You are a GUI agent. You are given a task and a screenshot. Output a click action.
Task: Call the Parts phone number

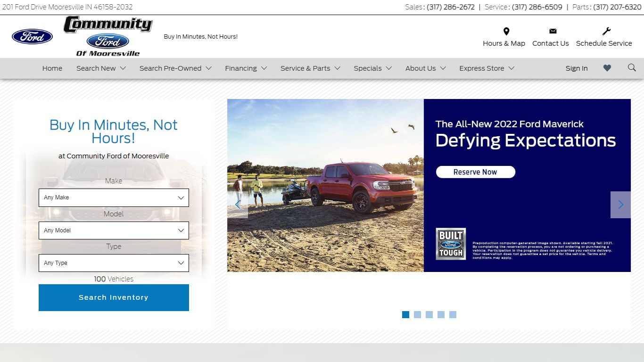[x=617, y=7]
